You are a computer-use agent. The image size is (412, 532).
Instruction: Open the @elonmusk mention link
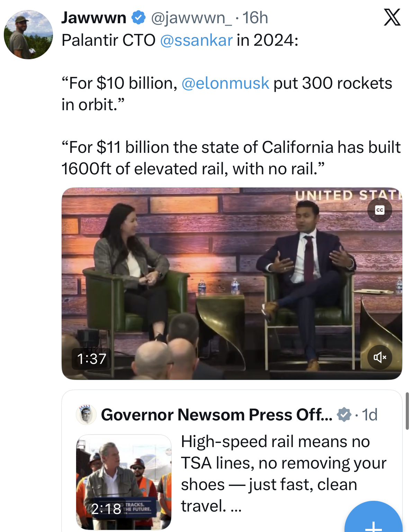225,83
